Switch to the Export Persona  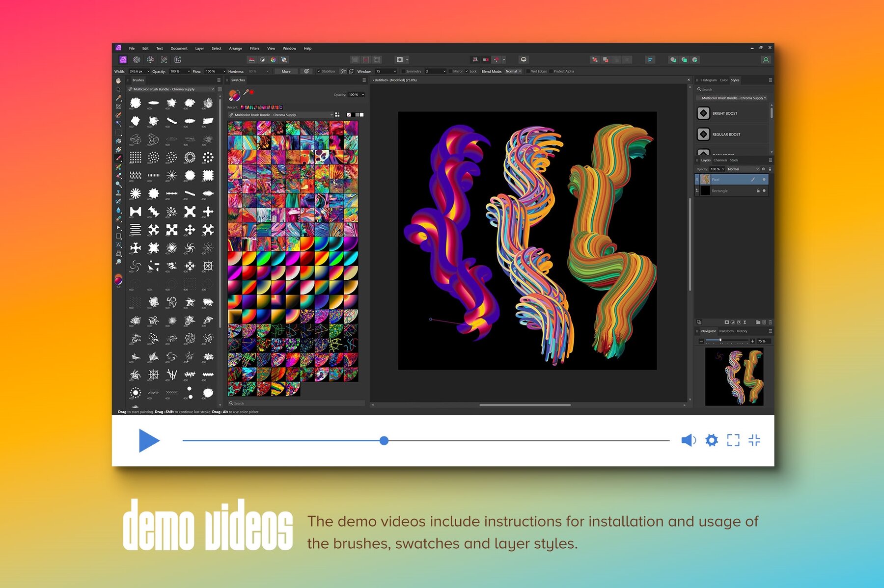[x=177, y=59]
